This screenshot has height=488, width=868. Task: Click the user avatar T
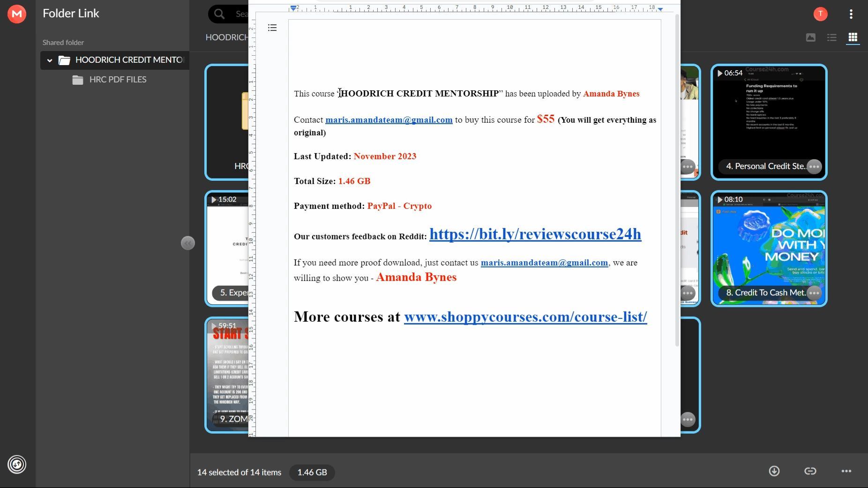point(820,14)
